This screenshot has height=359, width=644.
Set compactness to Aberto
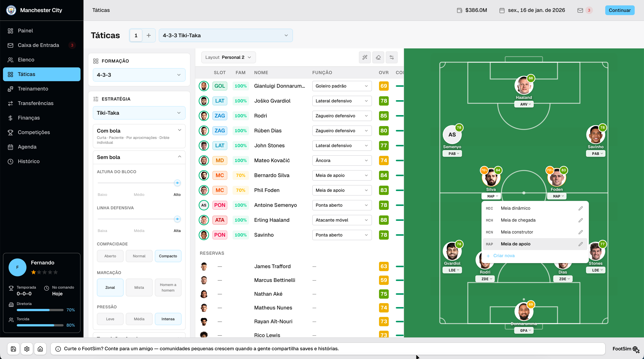pos(110,256)
